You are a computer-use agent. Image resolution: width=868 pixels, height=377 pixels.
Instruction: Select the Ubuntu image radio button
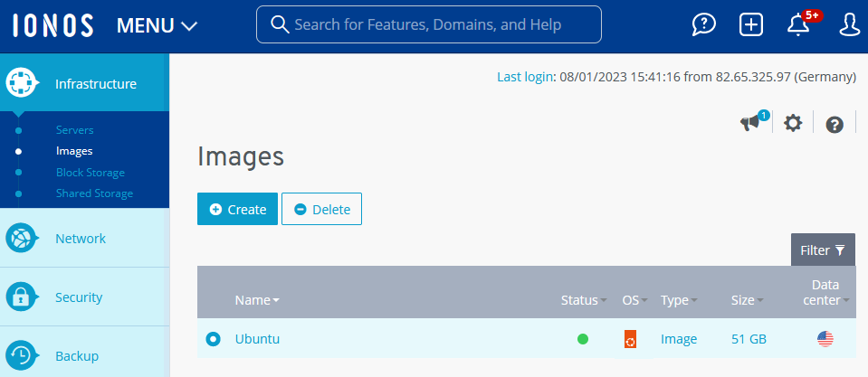coord(213,339)
